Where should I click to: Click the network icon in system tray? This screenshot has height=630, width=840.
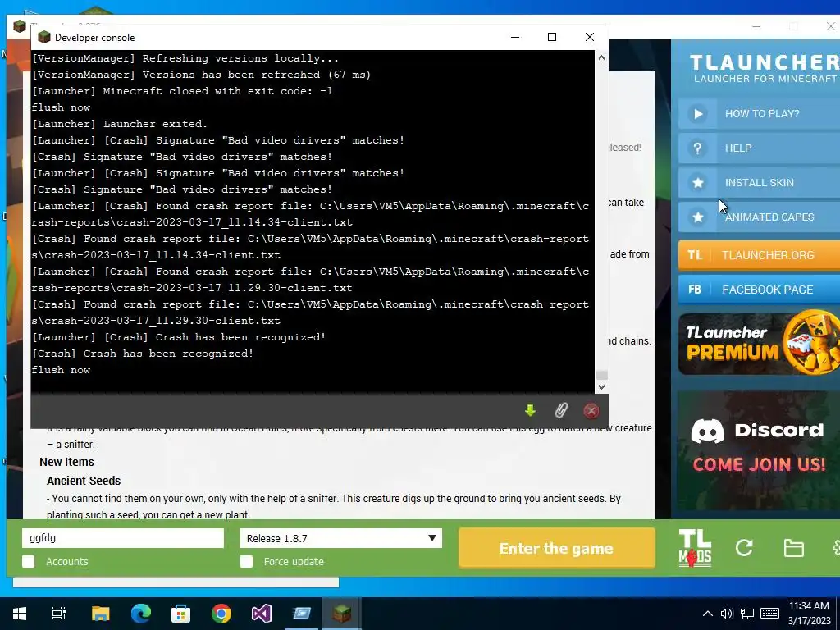(x=747, y=614)
